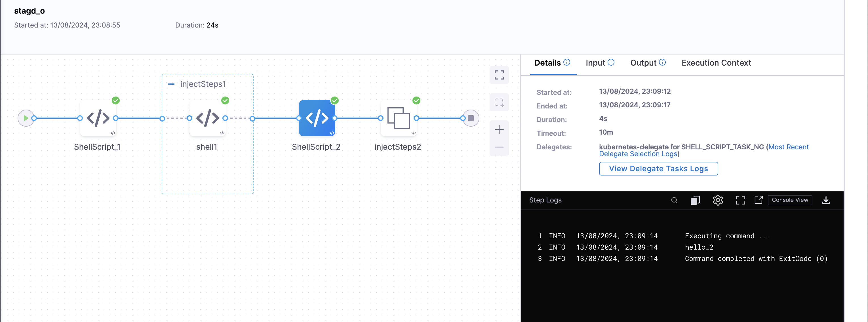Open the Execution Context tab
The width and height of the screenshot is (868, 322).
(716, 63)
